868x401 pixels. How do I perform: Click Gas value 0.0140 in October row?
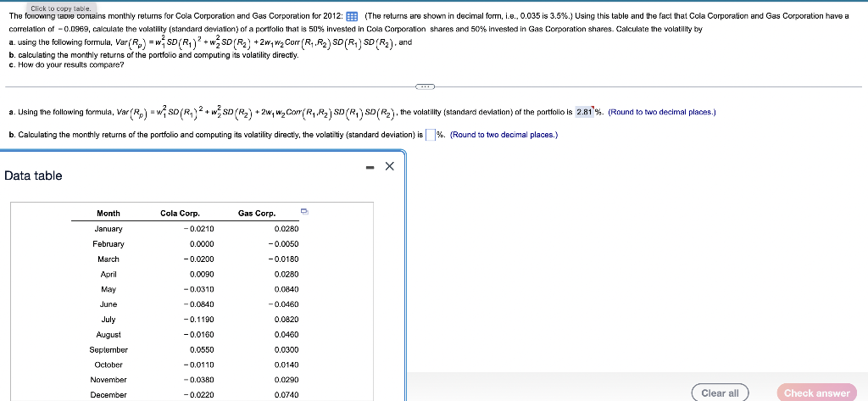coord(287,365)
